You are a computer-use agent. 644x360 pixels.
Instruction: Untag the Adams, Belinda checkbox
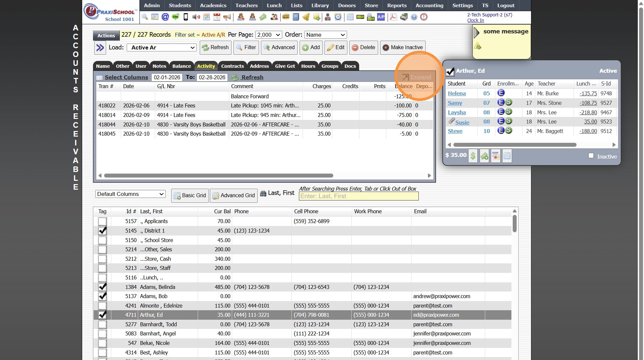point(102,287)
